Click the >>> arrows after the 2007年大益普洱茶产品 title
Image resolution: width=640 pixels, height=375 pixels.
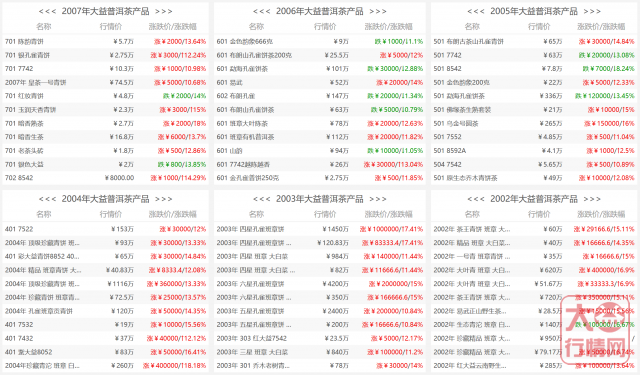(x=164, y=11)
